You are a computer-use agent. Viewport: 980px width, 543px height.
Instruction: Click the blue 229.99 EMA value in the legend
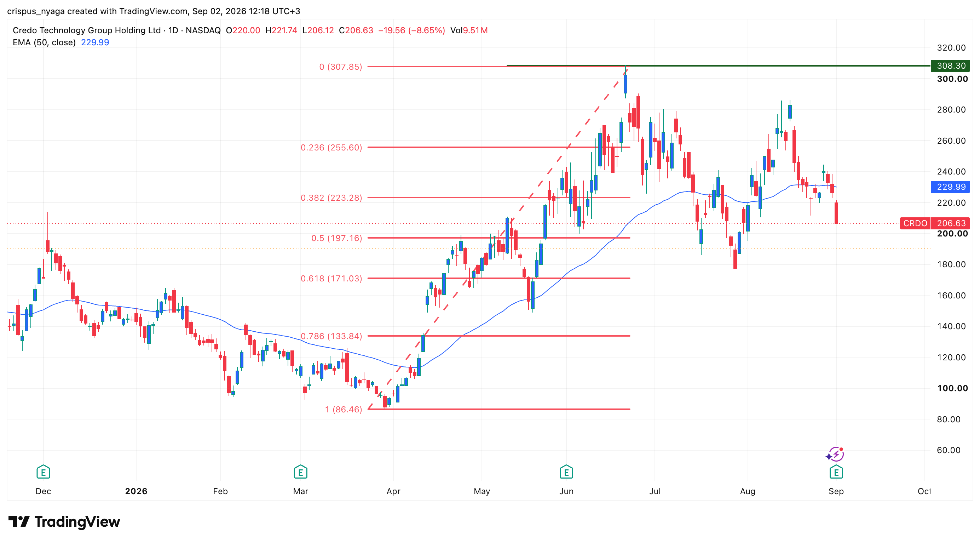coord(95,42)
